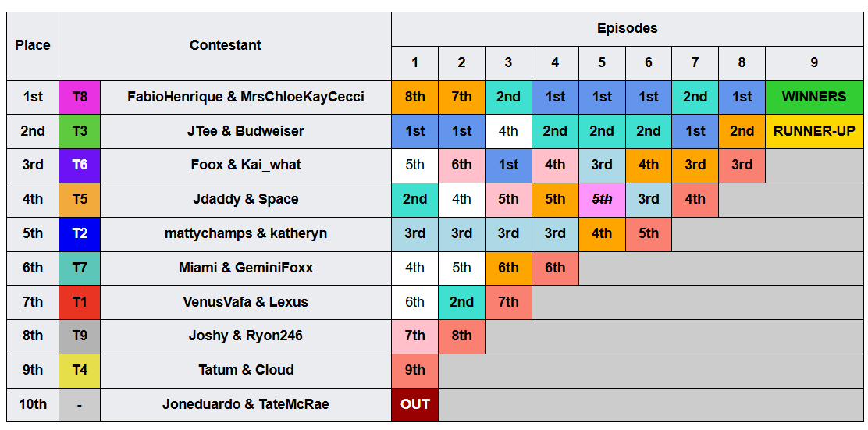Click episode 5 column header

(x=602, y=62)
